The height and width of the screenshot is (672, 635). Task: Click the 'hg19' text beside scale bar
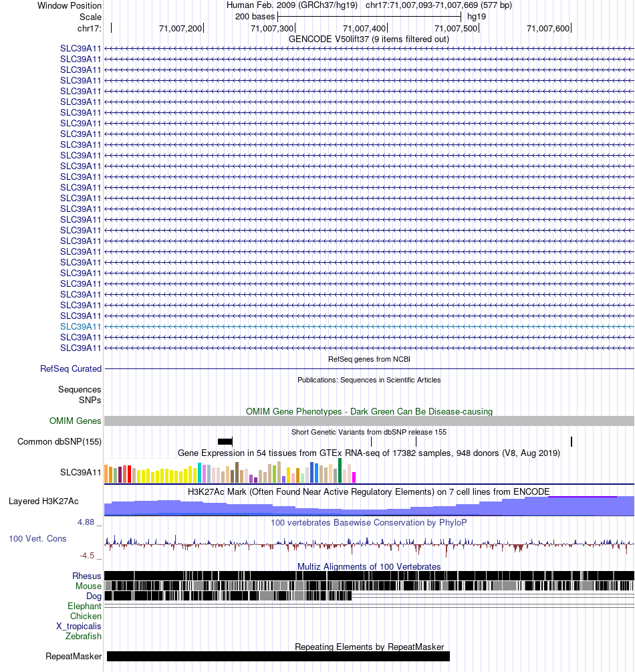tap(477, 17)
